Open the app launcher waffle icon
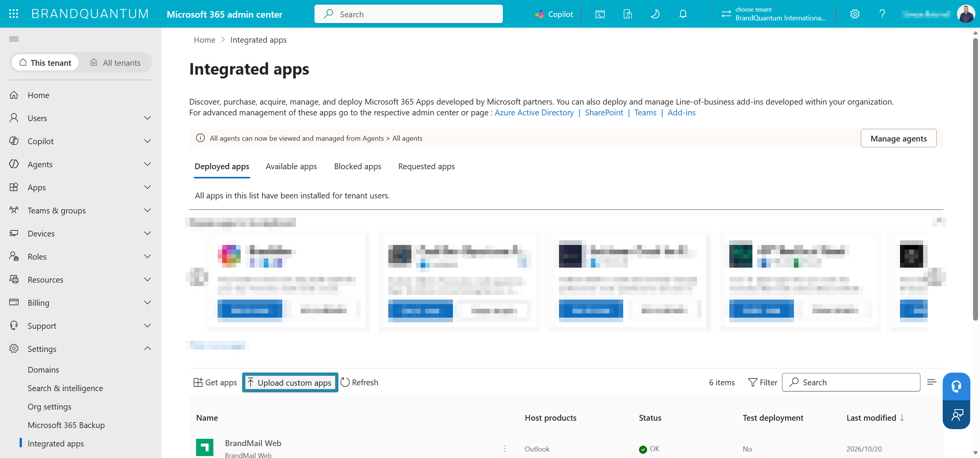This screenshot has width=980, height=458. coord(14,14)
